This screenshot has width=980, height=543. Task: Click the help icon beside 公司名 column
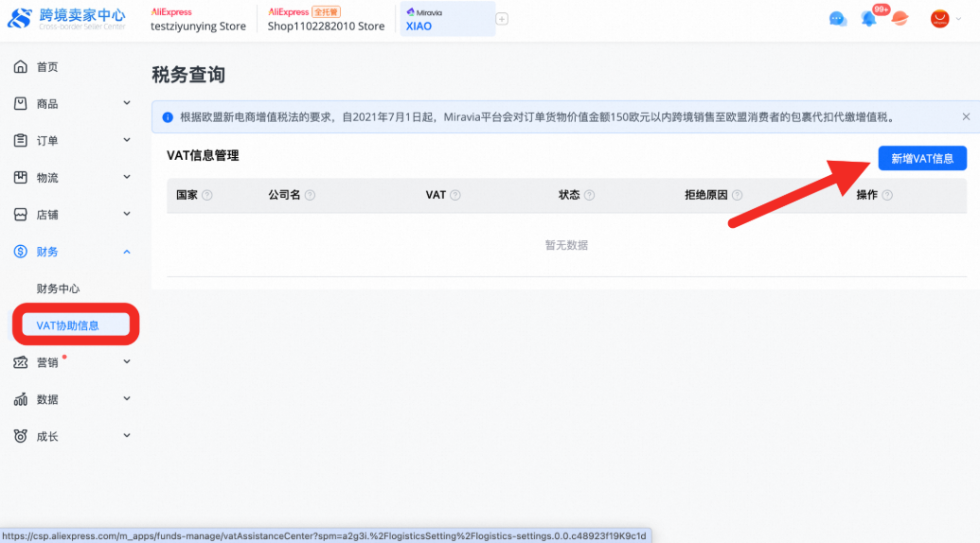[310, 195]
